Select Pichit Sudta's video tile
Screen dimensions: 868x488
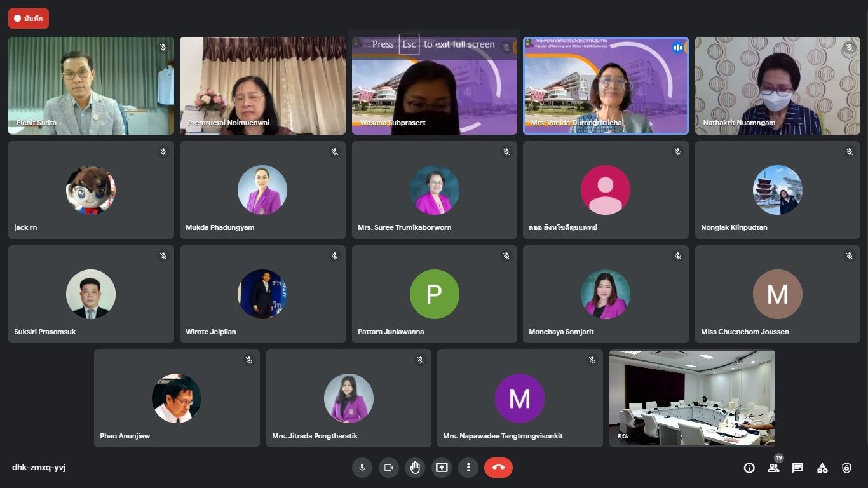tap(91, 86)
